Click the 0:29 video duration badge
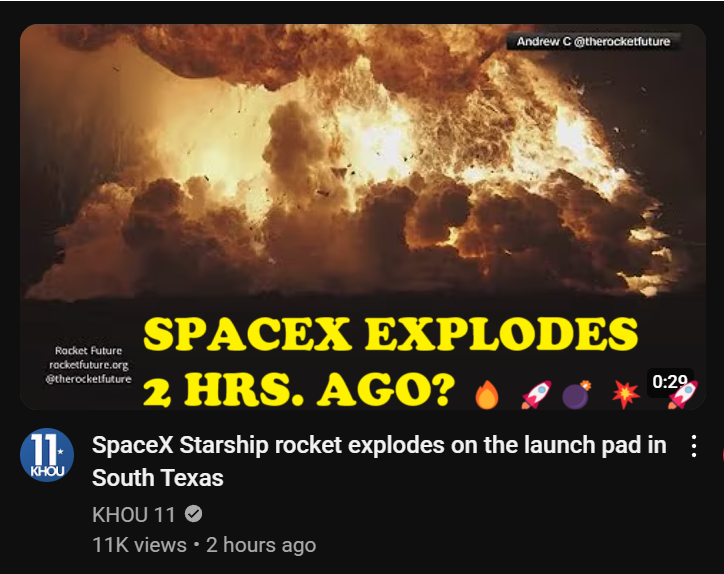 [670, 381]
